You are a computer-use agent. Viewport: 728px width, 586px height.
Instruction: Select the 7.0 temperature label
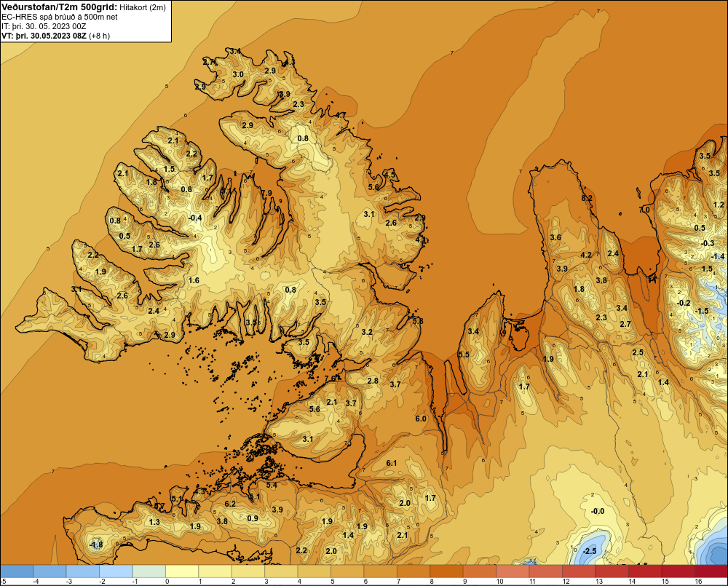644,210
